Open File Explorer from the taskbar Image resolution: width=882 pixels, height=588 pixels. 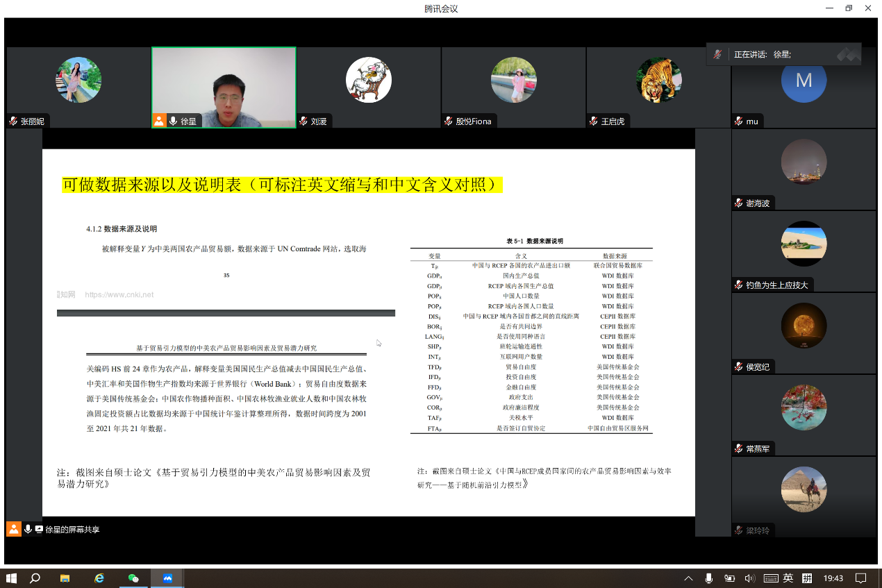65,578
